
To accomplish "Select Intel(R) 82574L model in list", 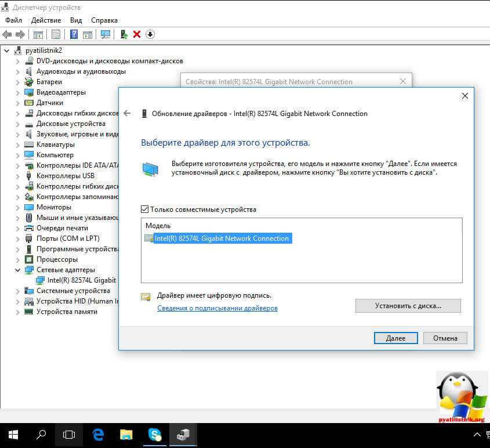I will pos(222,239).
